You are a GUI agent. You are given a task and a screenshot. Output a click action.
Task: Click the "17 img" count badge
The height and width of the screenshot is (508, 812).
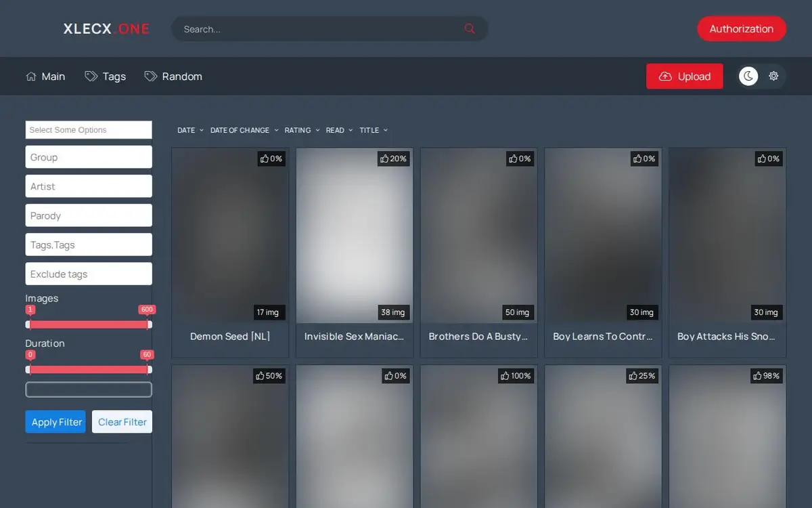268,312
